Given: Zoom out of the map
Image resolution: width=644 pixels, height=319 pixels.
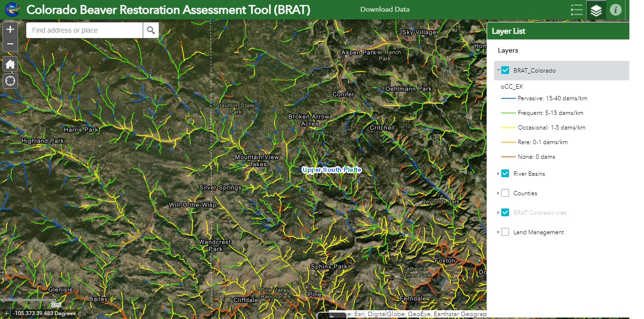Looking at the screenshot, I should tap(10, 45).
